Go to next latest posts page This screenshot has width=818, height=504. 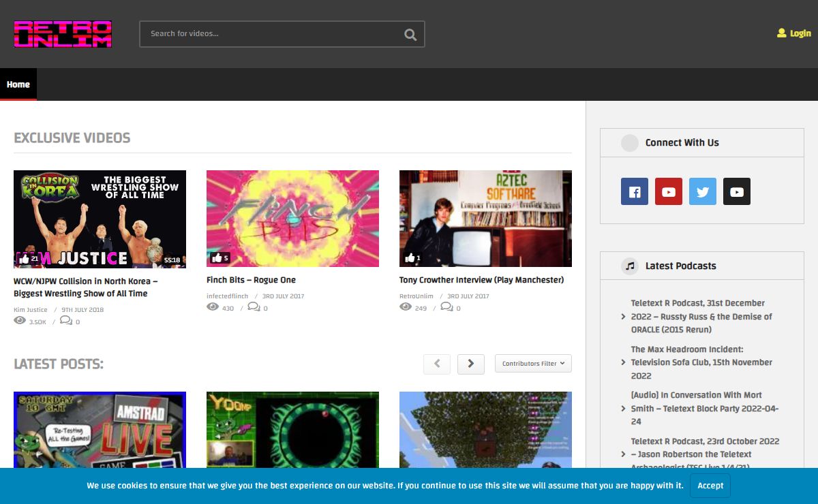click(x=471, y=364)
